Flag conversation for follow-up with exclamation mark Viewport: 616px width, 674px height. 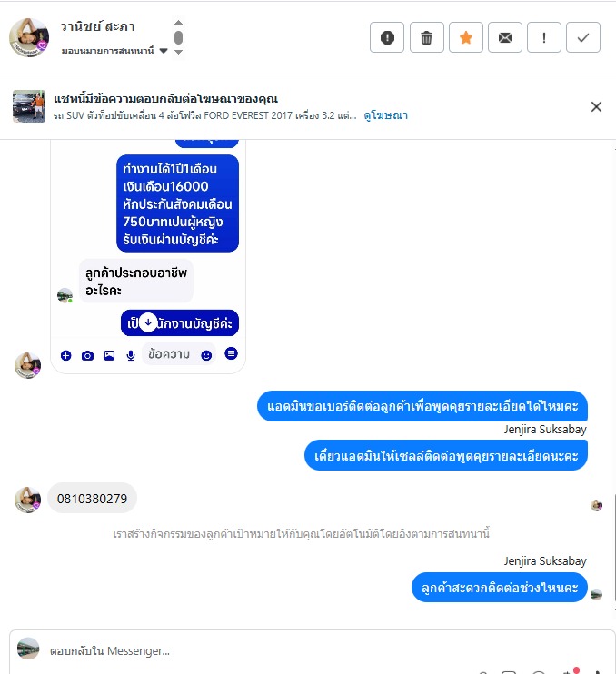544,37
